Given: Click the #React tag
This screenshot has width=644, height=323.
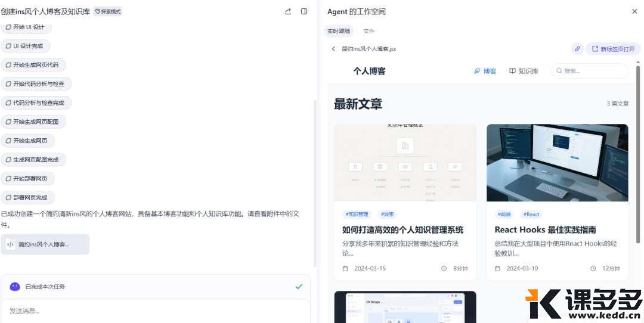Looking at the screenshot, I should click(x=531, y=214).
